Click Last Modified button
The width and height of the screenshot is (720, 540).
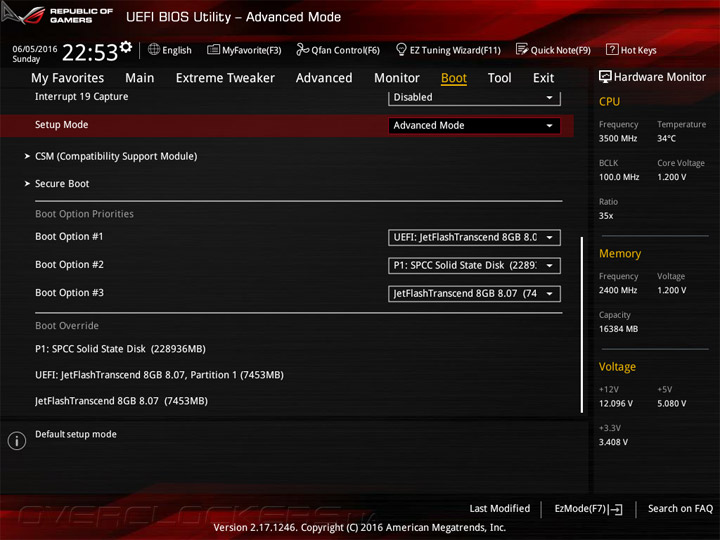500,509
